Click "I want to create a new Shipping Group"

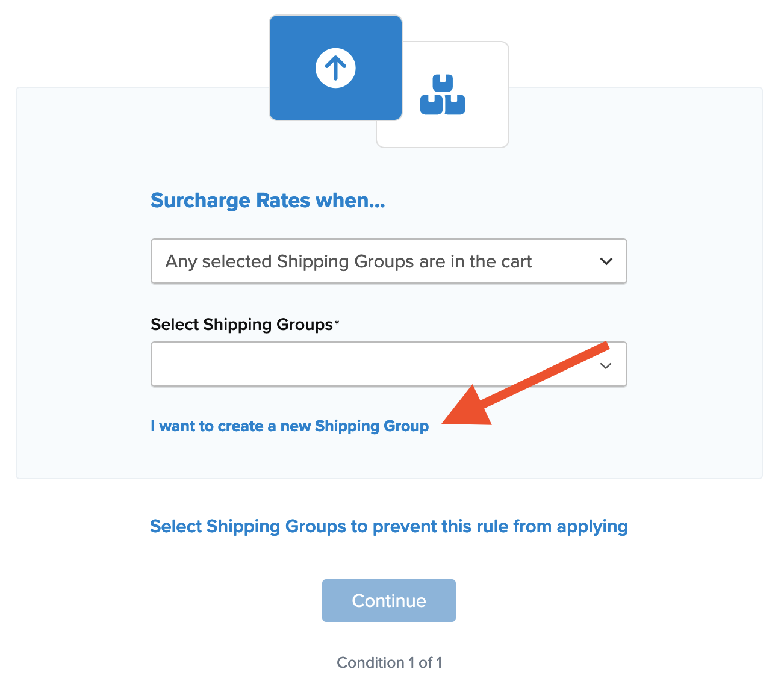290,426
